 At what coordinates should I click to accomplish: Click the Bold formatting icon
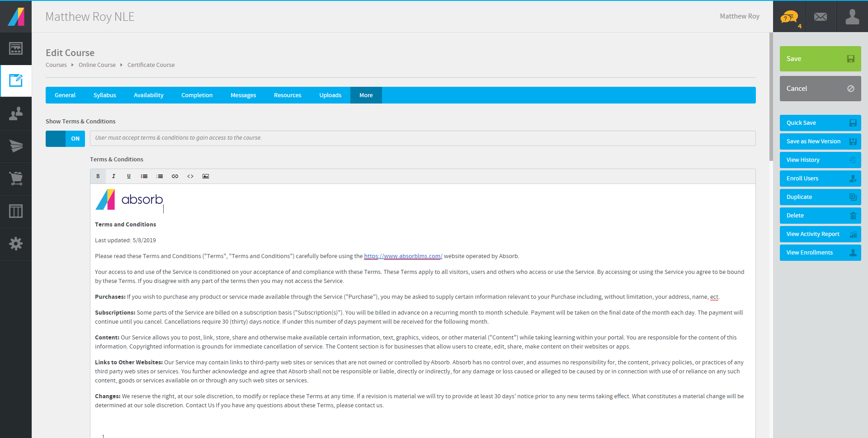pyautogui.click(x=98, y=176)
